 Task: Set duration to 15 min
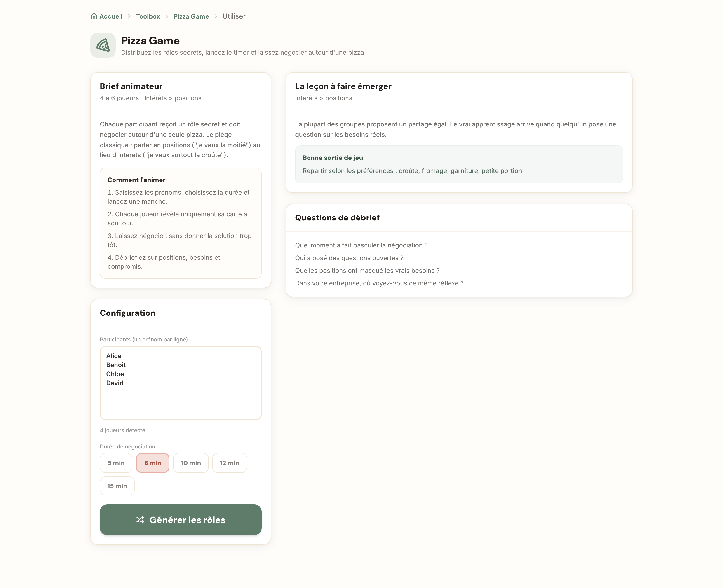(x=117, y=486)
